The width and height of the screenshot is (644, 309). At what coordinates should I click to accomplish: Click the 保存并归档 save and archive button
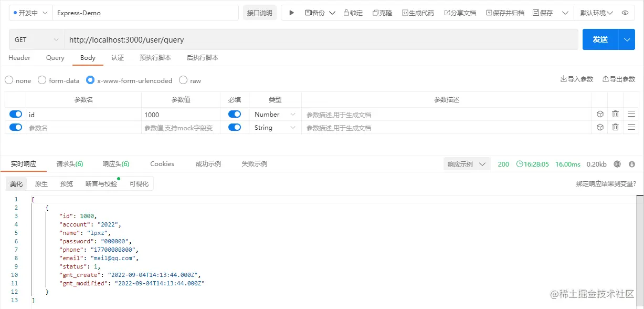(505, 13)
